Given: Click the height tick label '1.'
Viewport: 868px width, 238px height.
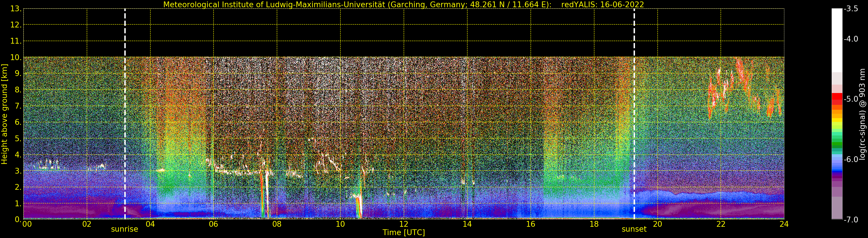Looking at the screenshot, I should click(x=18, y=203).
